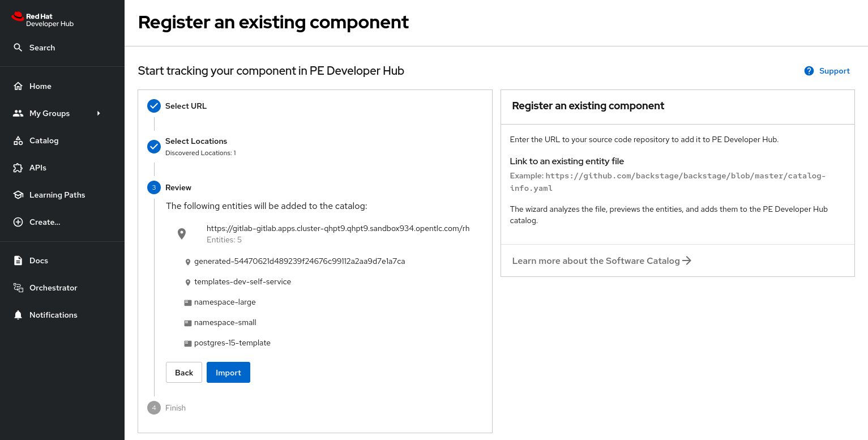This screenshot has height=440, width=868.
Task: Click Discovered Locations: 1 text
Action: [x=200, y=153]
